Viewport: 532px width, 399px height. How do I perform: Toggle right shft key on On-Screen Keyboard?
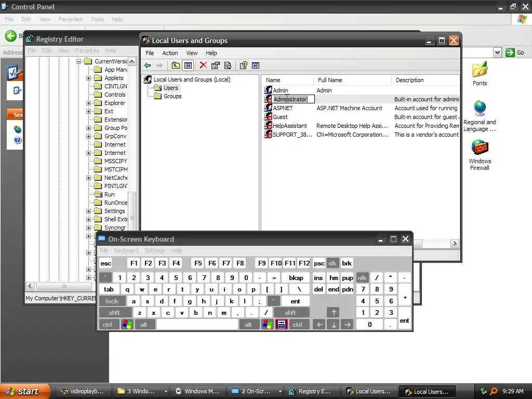pos(290,312)
